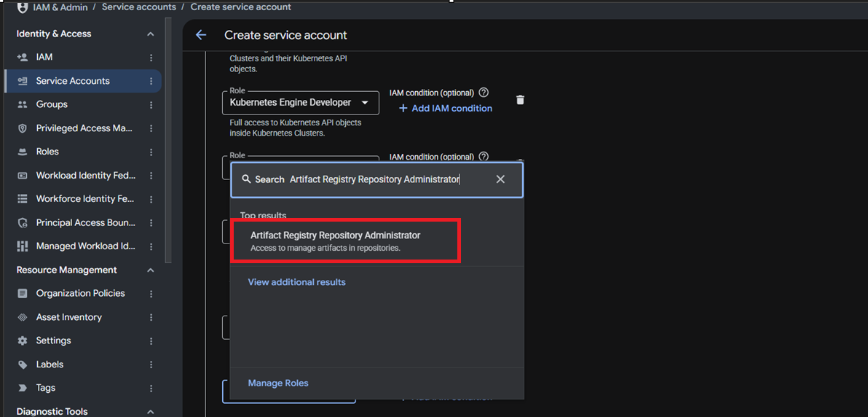Viewport: 868px width, 417px height.
Task: Open the three-dot menu for Asset Inventory
Action: point(151,317)
